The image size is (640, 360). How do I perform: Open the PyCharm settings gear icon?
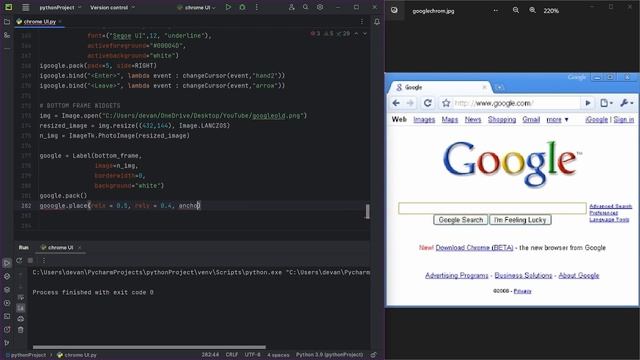[x=320, y=7]
